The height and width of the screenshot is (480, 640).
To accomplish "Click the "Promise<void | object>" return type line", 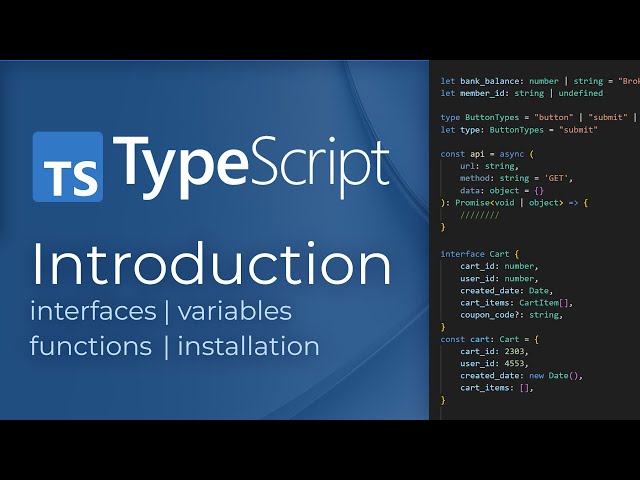I will 514,203.
